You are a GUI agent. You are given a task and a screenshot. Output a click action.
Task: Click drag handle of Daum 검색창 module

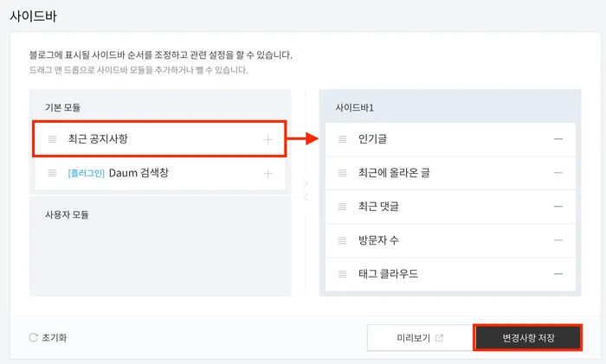(52, 173)
